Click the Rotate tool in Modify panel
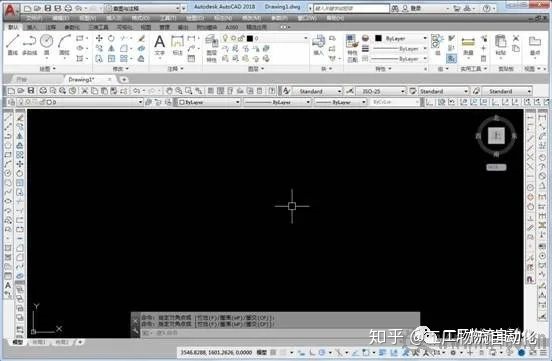 tap(111, 38)
